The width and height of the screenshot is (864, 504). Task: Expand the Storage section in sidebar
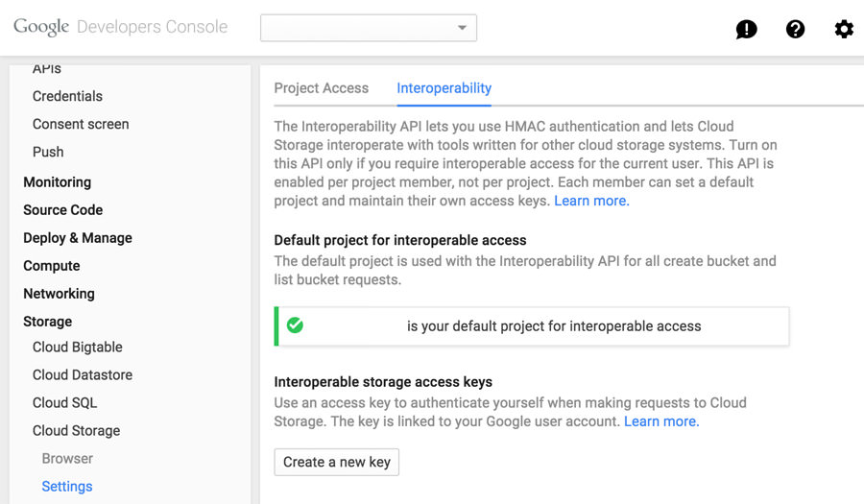coord(47,322)
